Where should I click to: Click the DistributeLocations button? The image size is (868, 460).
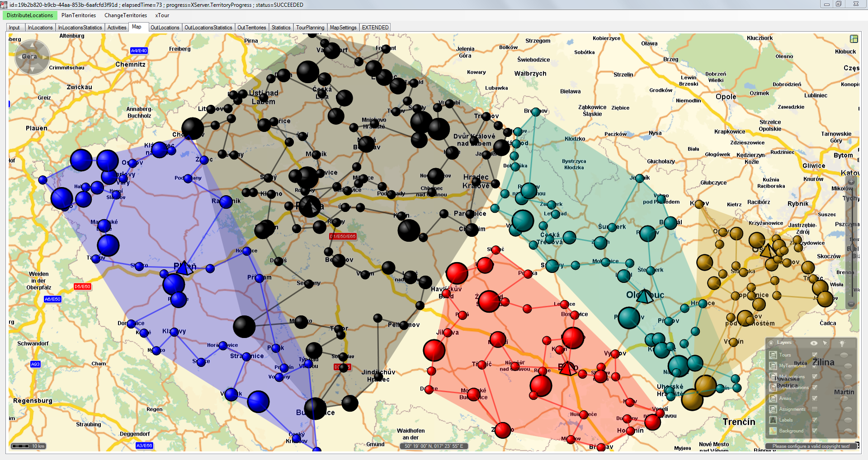[x=30, y=15]
